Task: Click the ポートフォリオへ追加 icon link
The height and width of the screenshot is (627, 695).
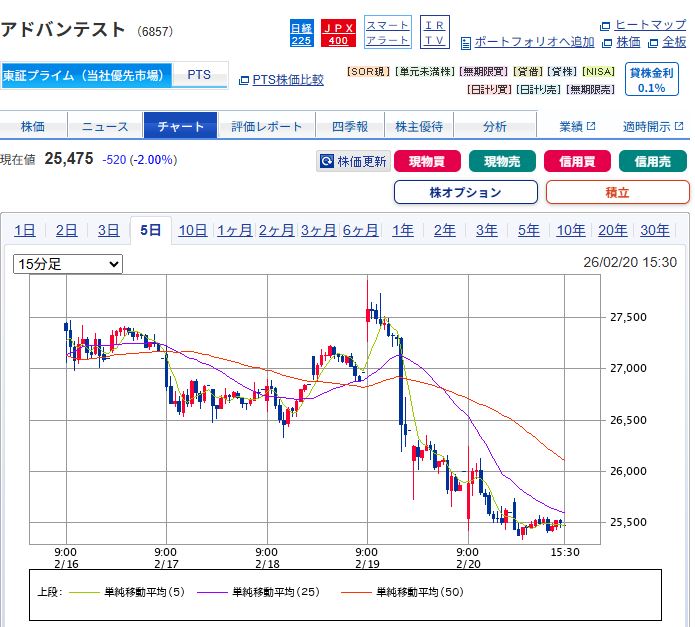Action: [527, 42]
